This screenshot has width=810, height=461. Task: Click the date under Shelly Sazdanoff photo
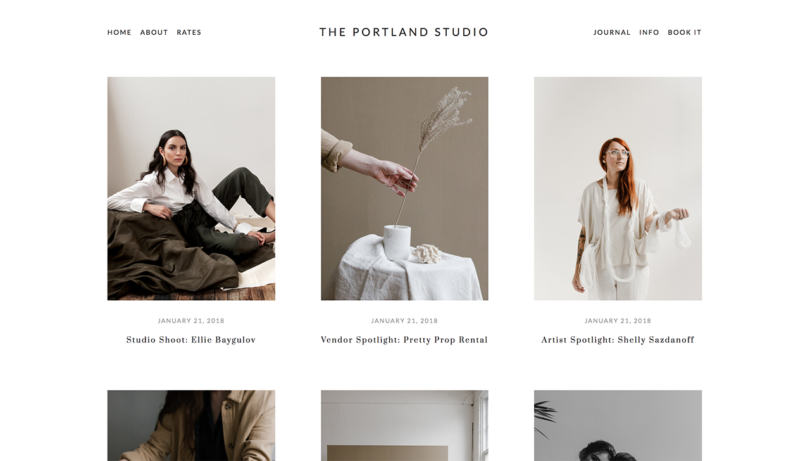click(618, 320)
